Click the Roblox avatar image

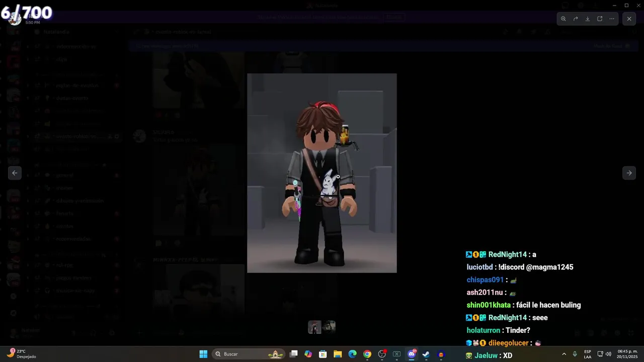click(322, 173)
